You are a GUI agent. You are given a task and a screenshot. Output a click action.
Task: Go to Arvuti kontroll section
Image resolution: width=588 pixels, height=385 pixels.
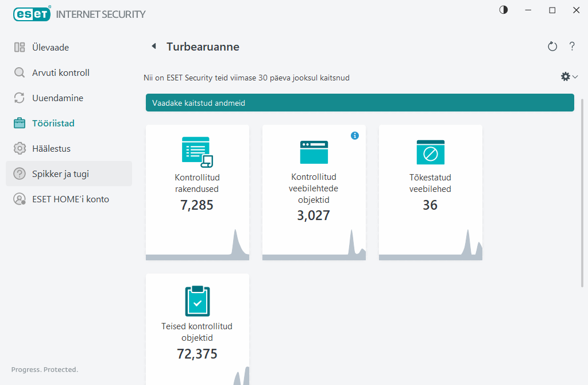click(x=60, y=73)
